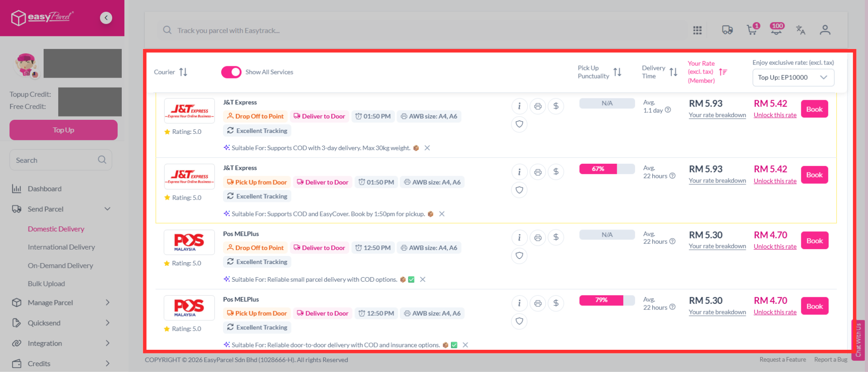
Task: Click the help icon beside Avg. 1.1 day
Action: [668, 110]
